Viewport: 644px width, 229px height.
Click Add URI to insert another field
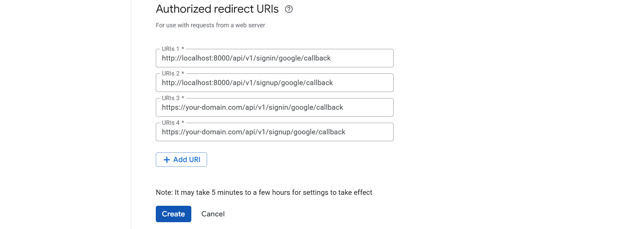181,160
